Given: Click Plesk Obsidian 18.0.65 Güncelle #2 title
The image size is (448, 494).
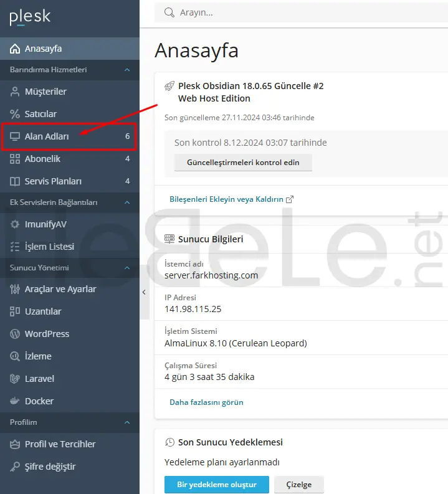Looking at the screenshot, I should 250,86.
